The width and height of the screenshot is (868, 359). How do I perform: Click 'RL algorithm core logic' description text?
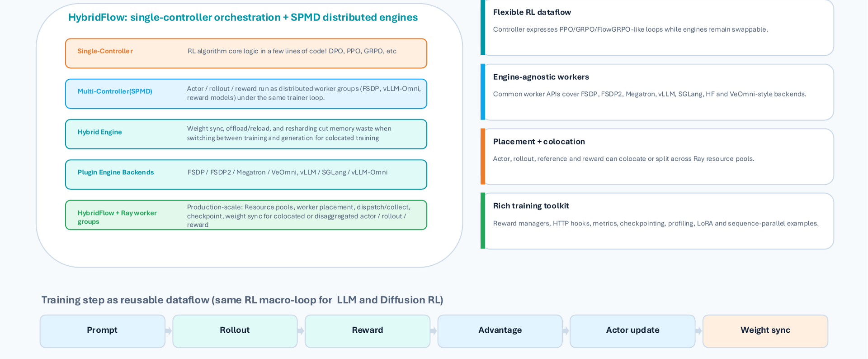292,51
